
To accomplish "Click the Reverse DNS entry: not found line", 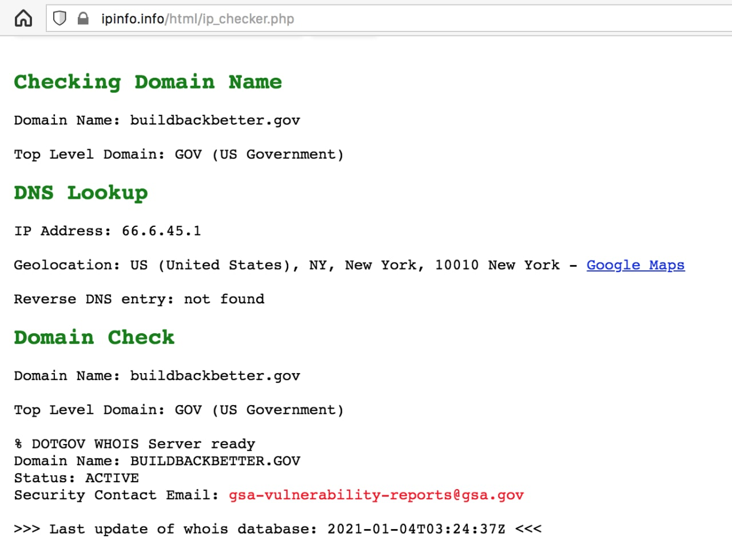I will click(x=139, y=299).
